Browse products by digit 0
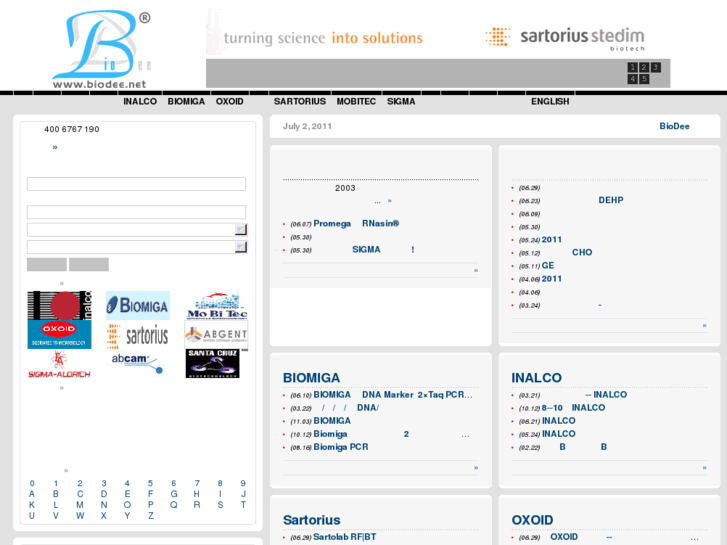The height and width of the screenshot is (545, 727). pos(32,483)
